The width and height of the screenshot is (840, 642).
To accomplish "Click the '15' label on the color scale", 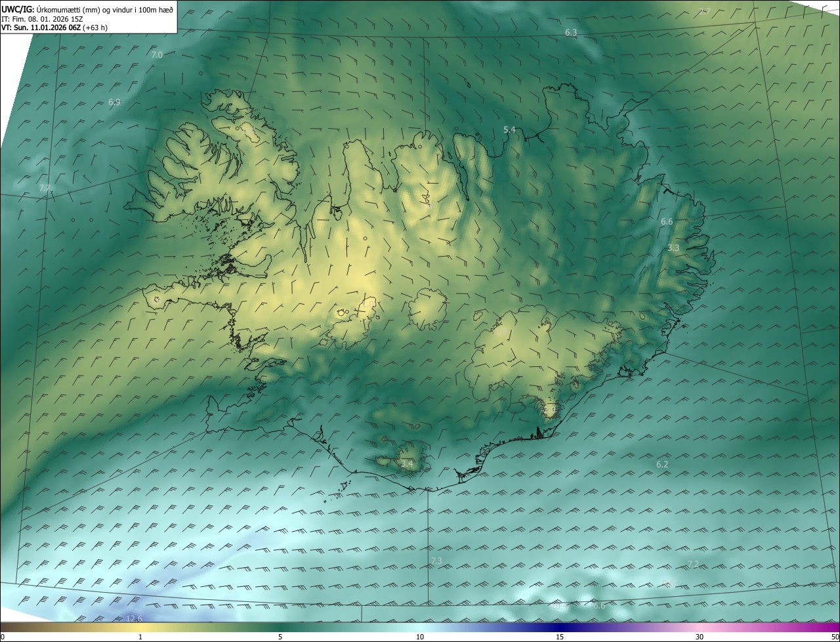I will 560,637.
